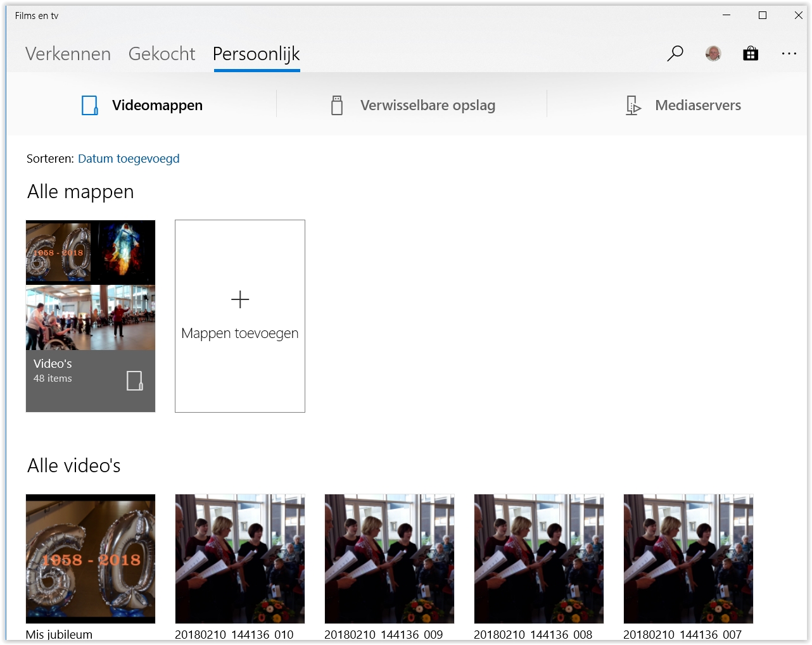Open the Mediaservers section
Screen dimensions: 812x645
(x=697, y=105)
